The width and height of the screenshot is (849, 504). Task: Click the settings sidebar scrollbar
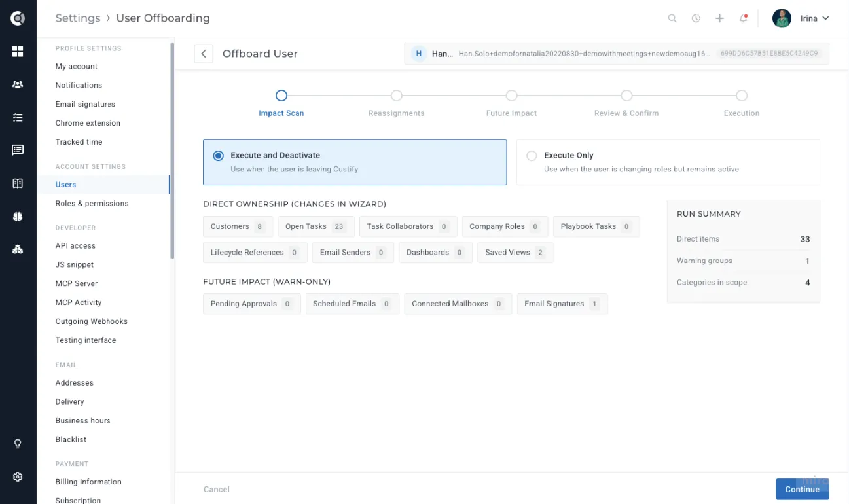point(172,151)
